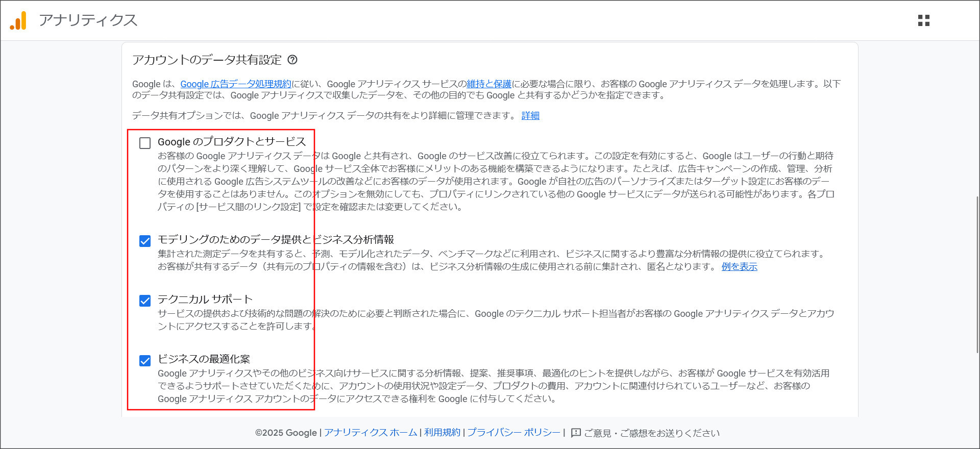980x449 pixels.
Task: Click the モデリングのためのデータ提供とビジネス分析情報 label
Action: click(x=276, y=240)
